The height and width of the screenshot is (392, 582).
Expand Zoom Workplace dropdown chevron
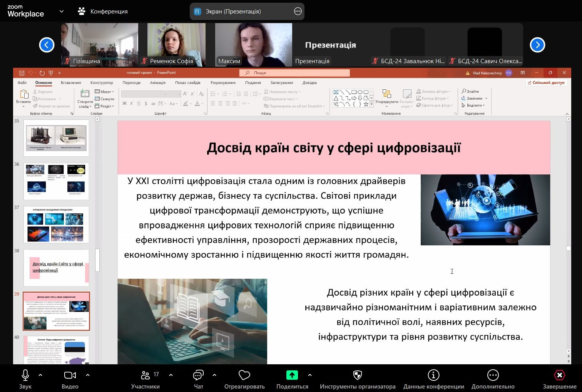tap(62, 11)
